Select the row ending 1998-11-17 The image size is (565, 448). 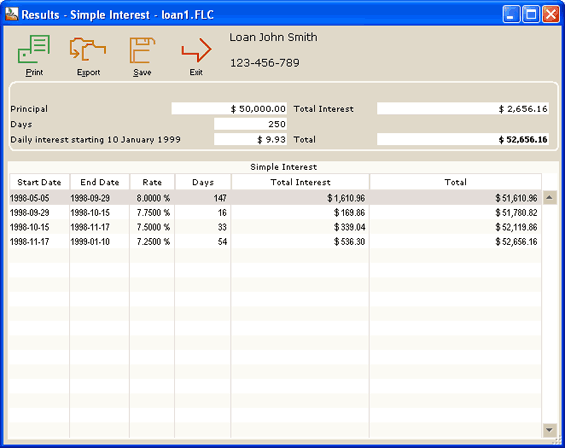(275, 227)
